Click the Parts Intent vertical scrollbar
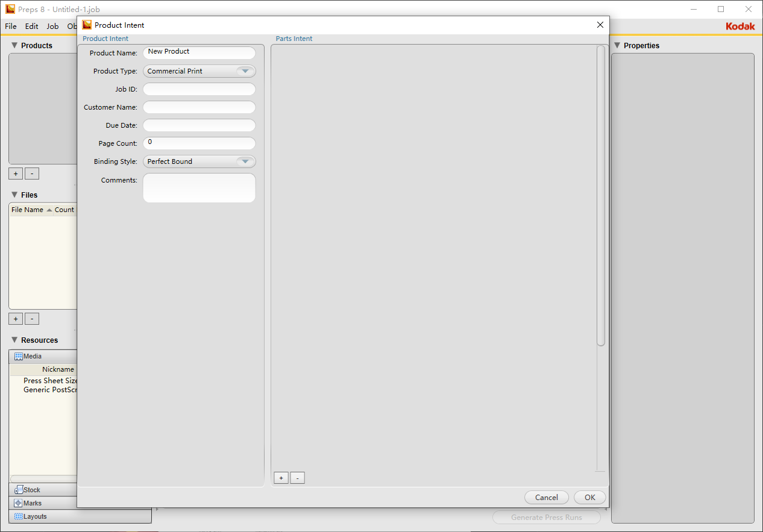Screen dimensions: 763x532 pos(600,196)
